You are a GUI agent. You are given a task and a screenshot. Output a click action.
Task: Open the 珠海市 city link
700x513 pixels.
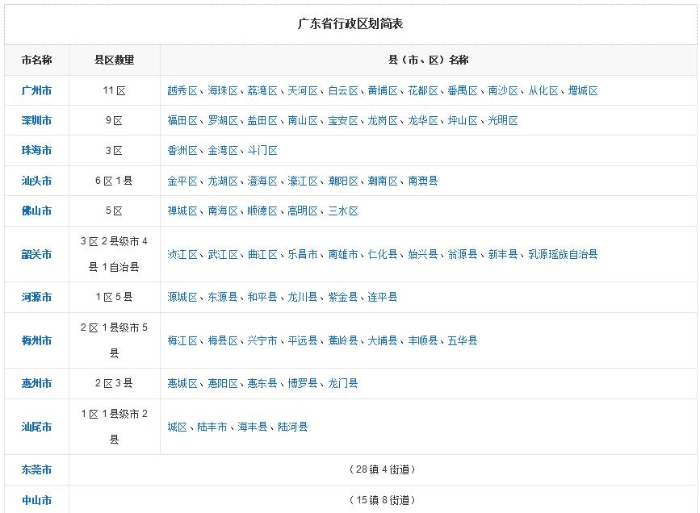tap(37, 150)
